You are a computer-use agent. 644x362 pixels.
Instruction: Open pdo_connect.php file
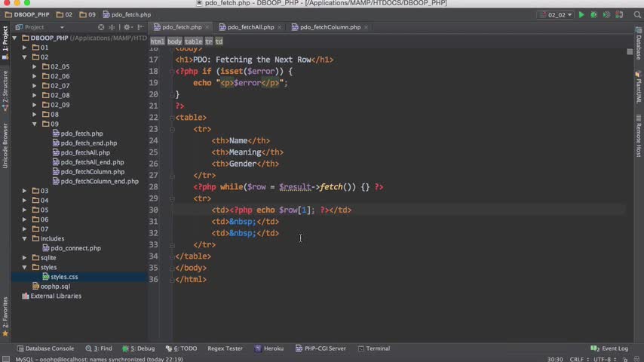pos(72,248)
